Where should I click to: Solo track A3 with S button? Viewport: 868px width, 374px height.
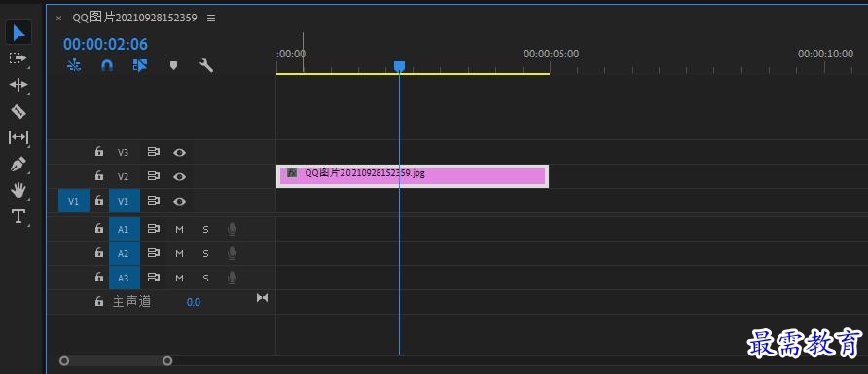(206, 278)
